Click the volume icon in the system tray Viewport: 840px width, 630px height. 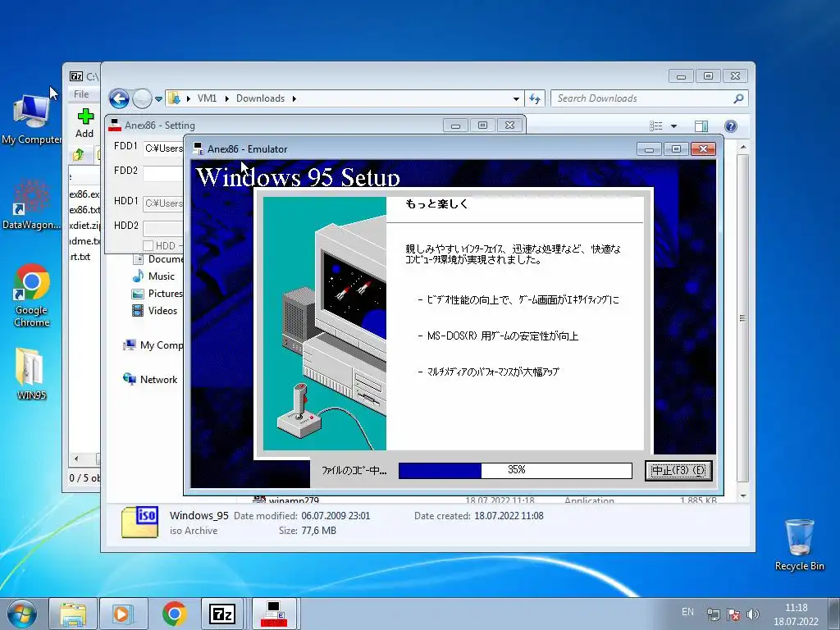(x=753, y=614)
